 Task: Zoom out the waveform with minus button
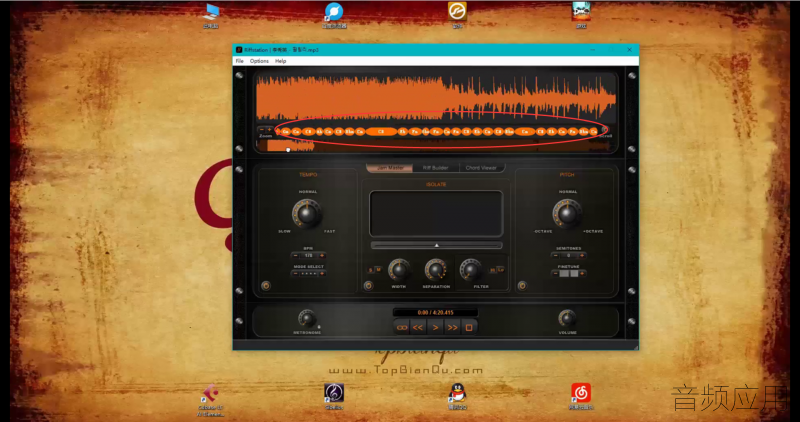pyautogui.click(x=262, y=130)
